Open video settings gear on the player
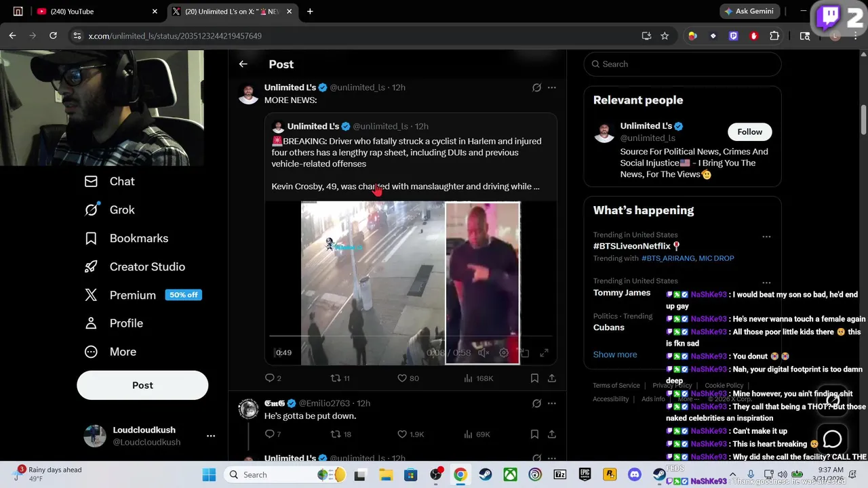 coord(504,352)
